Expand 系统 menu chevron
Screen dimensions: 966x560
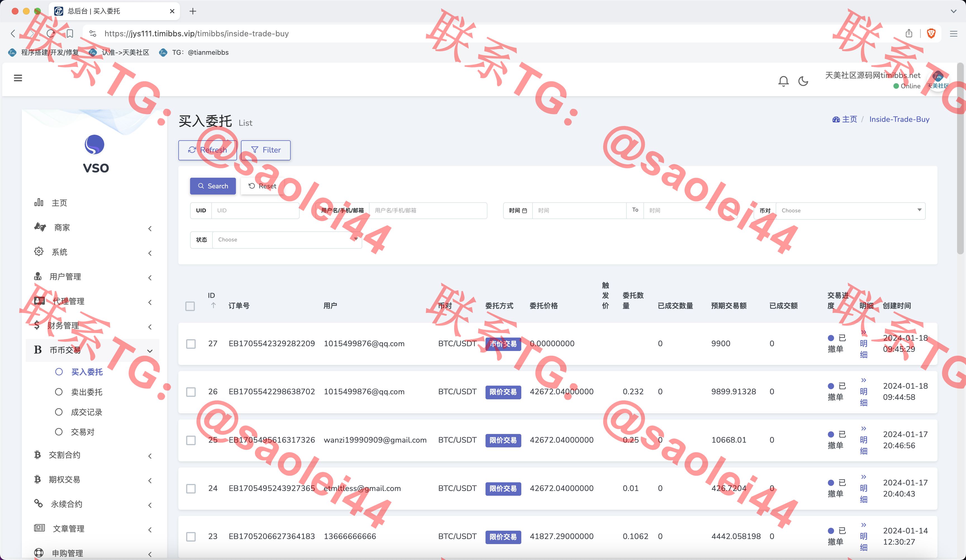150,253
